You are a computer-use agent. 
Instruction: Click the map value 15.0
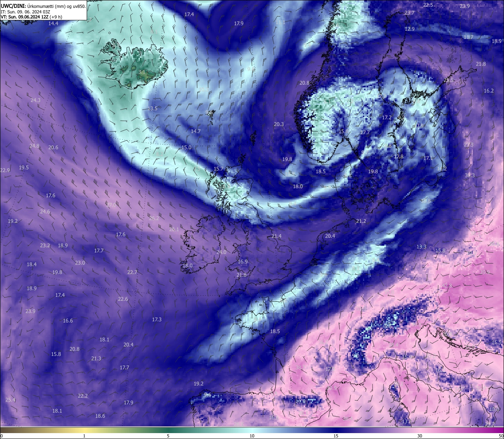pos(186,147)
